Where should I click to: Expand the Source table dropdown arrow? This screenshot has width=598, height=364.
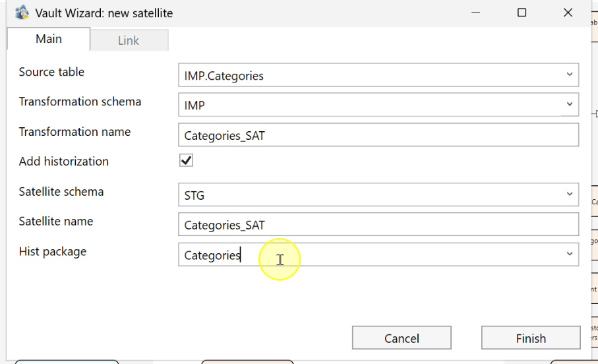pos(570,75)
